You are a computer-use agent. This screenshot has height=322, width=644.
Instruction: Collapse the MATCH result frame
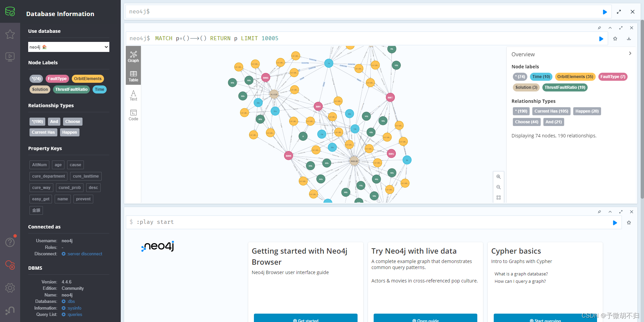(x=610, y=28)
